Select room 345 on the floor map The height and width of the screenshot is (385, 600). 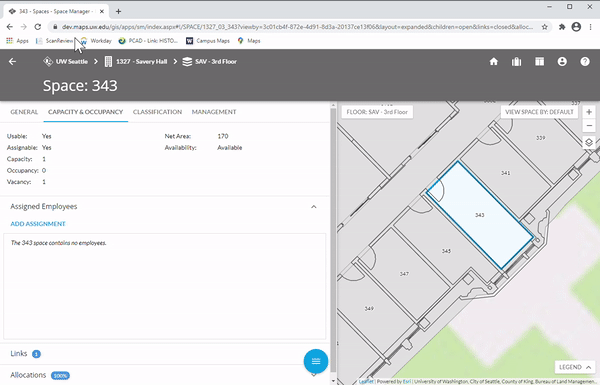tap(446, 251)
